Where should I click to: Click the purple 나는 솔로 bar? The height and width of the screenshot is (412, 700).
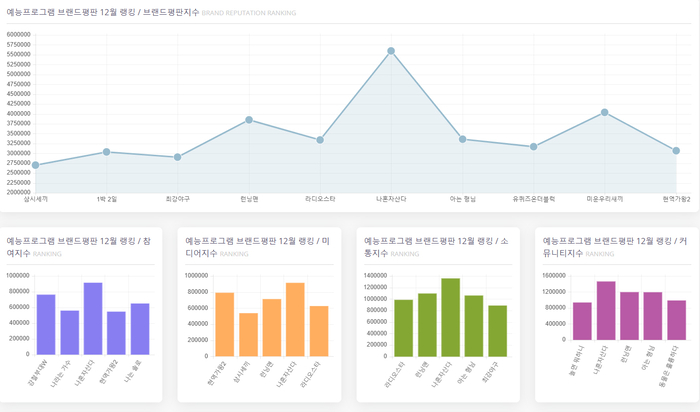tap(140, 329)
